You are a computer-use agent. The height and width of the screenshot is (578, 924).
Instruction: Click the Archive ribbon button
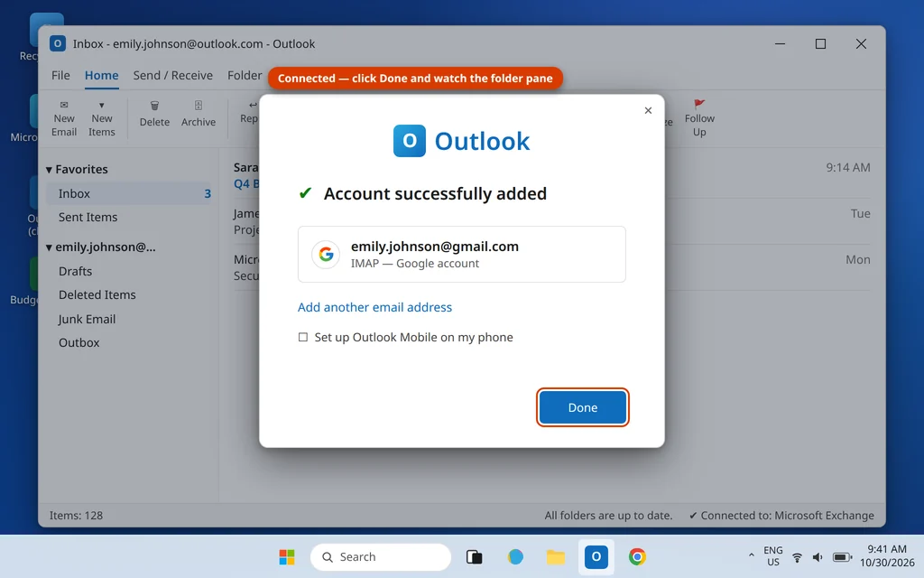click(x=198, y=114)
